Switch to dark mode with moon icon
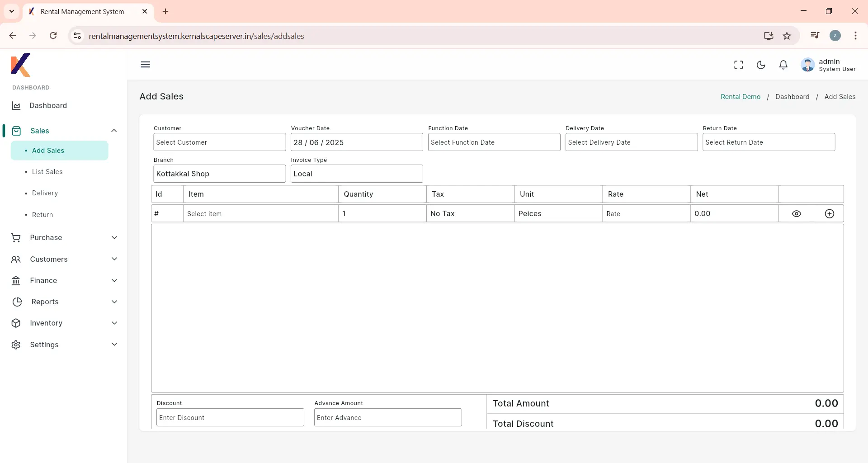 [761, 65]
